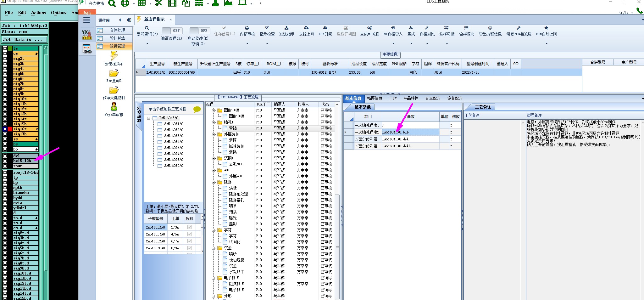This screenshot has height=300, width=644.
Task: Toggle 投料 checkbox for 2A5160DXA0
Action: click(x=189, y=227)
